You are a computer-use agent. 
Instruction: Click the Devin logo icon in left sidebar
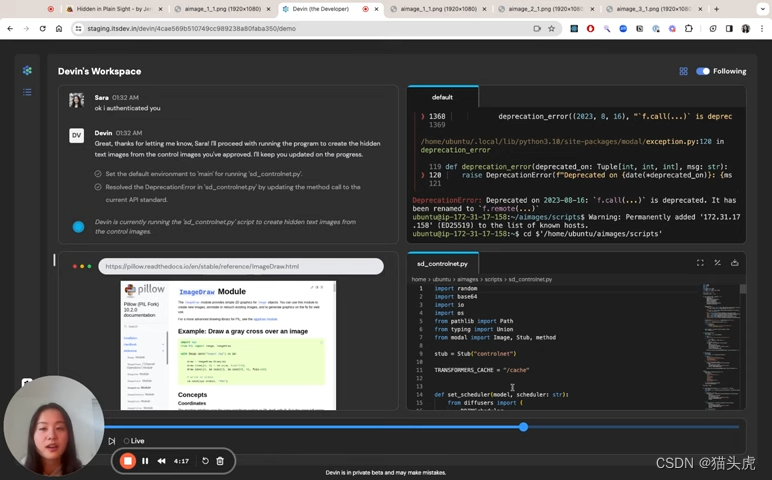click(27, 70)
